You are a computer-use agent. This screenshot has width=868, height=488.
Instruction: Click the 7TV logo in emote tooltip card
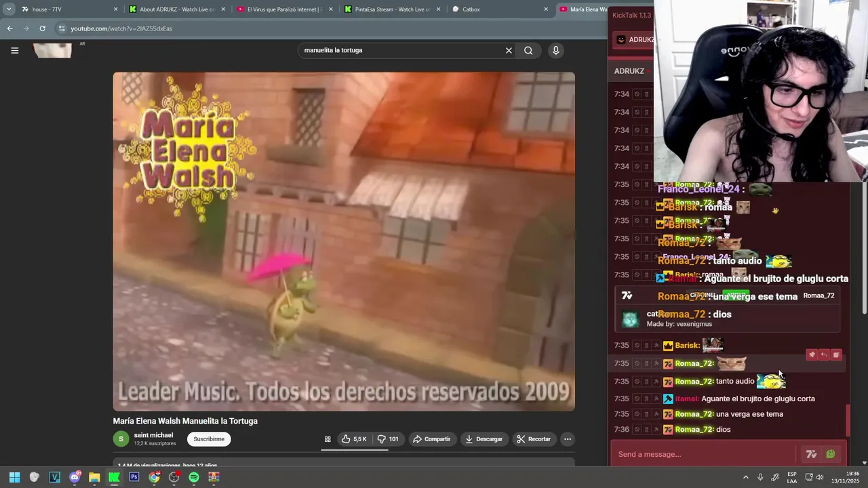pos(627,296)
